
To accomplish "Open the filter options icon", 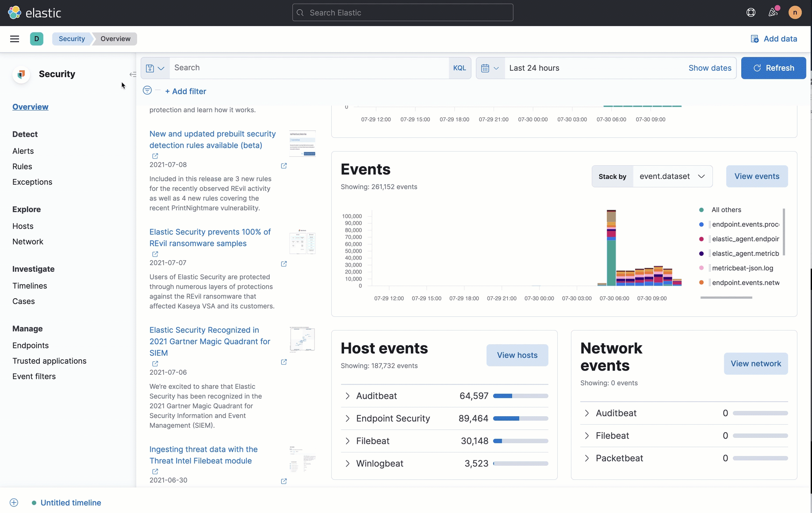I will click(147, 91).
